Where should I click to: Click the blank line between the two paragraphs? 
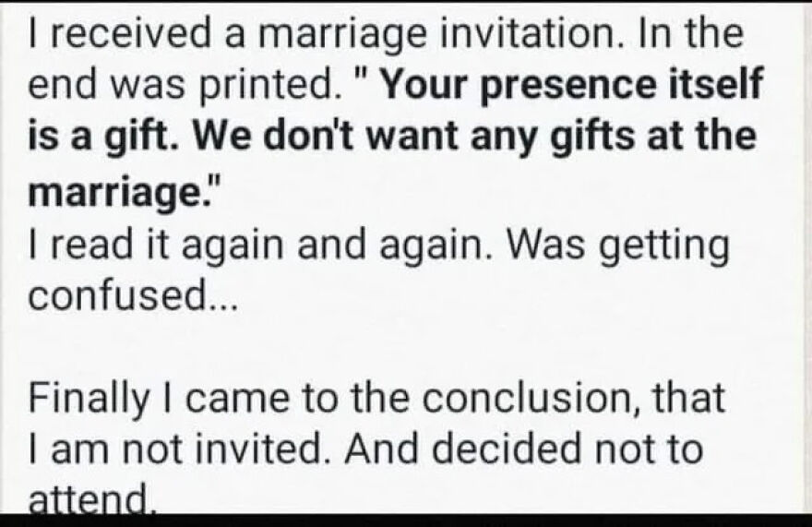(x=406, y=349)
